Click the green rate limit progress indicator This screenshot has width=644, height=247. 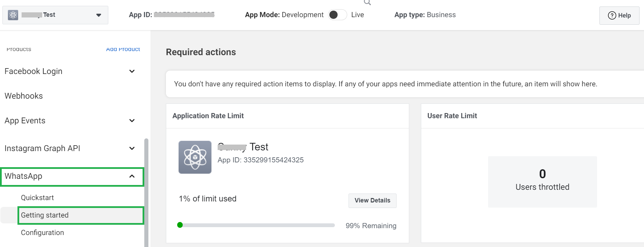(x=180, y=225)
